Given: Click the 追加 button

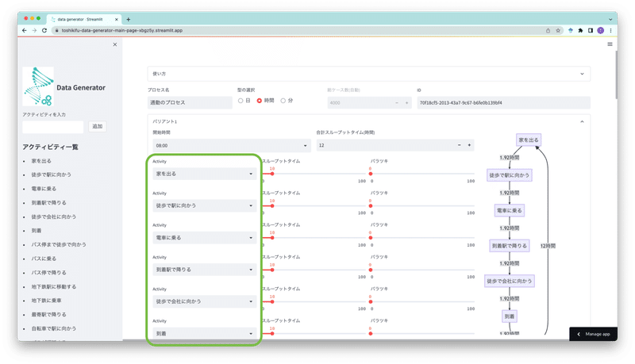Looking at the screenshot, I should pyautogui.click(x=97, y=127).
